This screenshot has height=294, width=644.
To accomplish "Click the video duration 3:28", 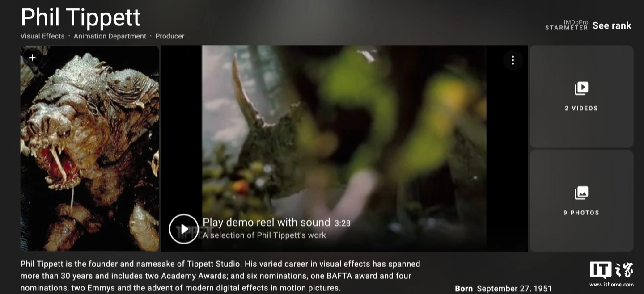I will tap(342, 223).
